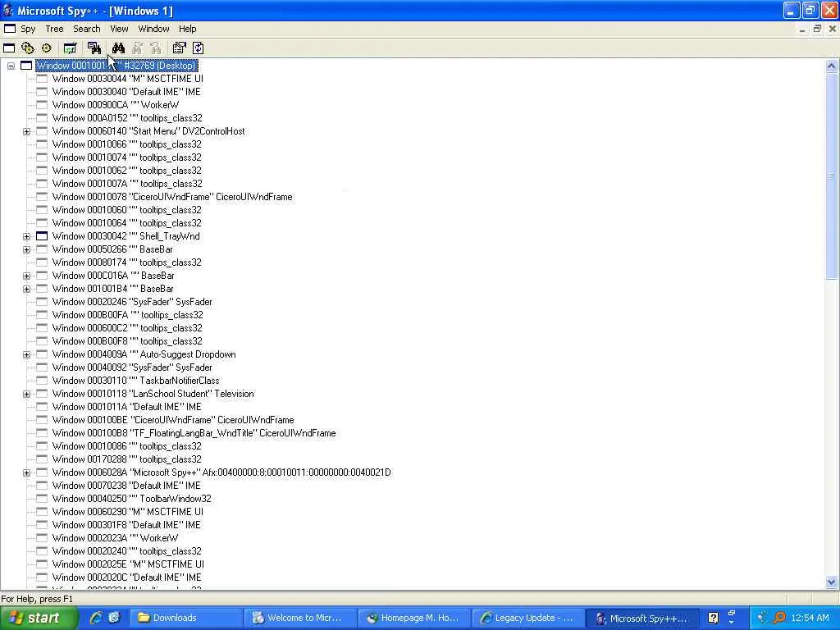The image size is (840, 630).
Task: Expand Window 000C016A BaseBar node
Action: point(26,276)
